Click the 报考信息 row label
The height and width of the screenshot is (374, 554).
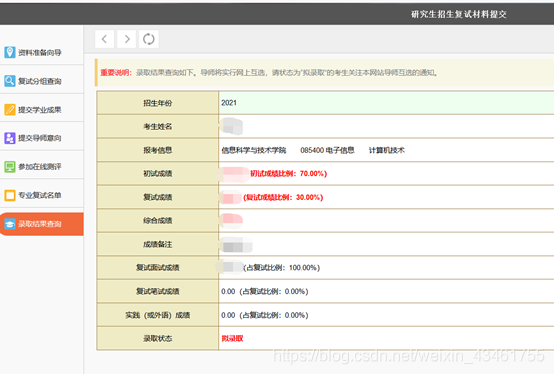pos(158,150)
